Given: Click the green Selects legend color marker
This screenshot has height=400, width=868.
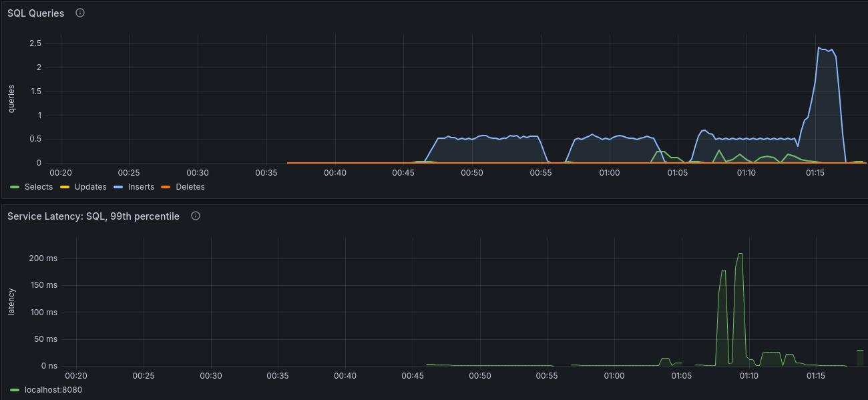Looking at the screenshot, I should click(15, 187).
